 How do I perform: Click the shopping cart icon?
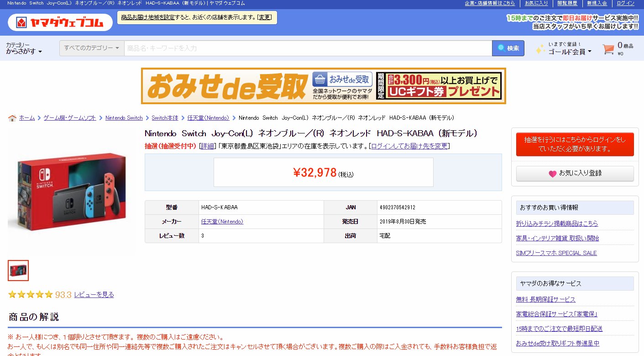click(x=608, y=49)
